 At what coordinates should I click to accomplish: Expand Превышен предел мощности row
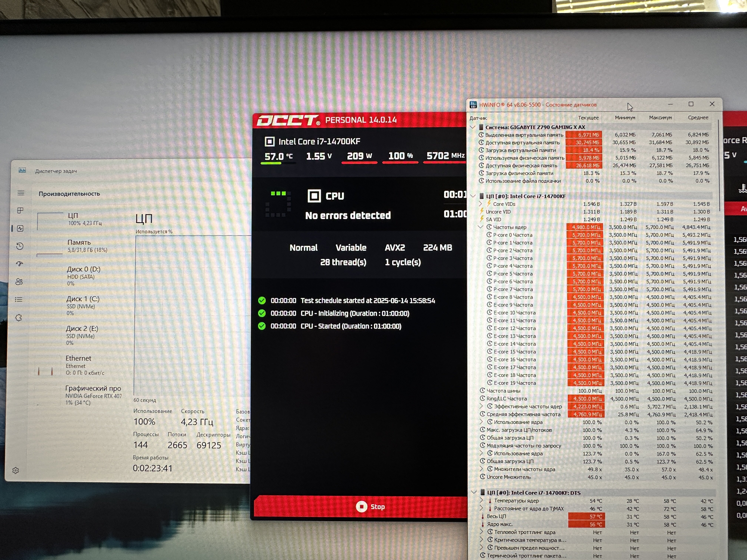point(482,548)
